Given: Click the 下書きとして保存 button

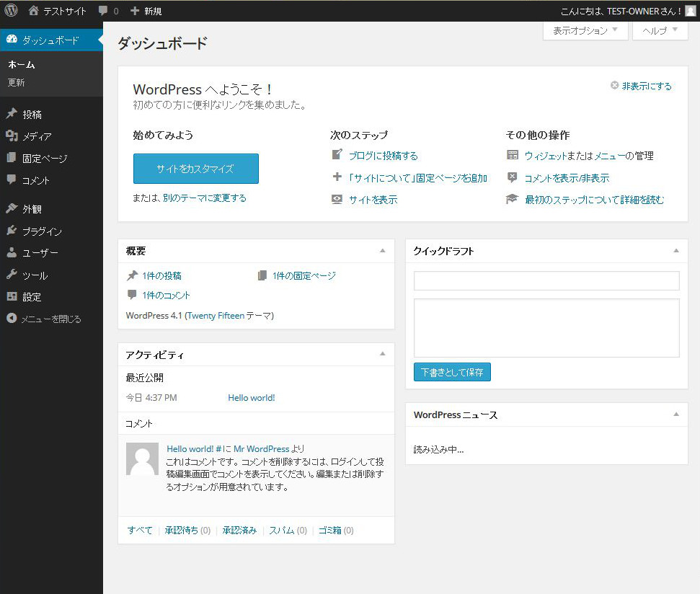Looking at the screenshot, I should [x=452, y=372].
